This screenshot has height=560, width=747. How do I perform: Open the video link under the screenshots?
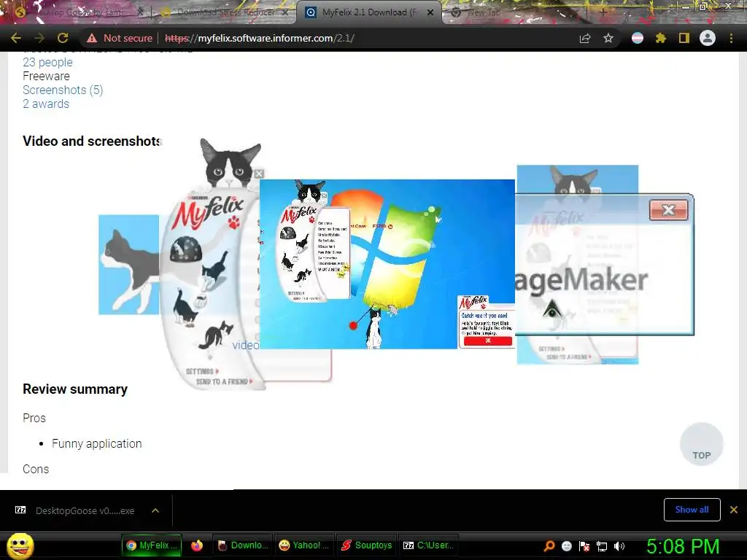point(246,345)
